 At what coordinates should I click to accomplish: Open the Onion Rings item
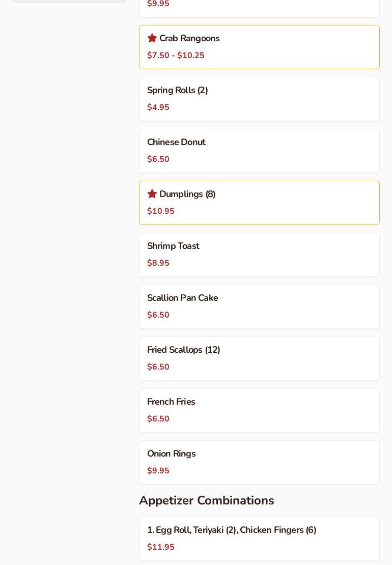(x=172, y=454)
